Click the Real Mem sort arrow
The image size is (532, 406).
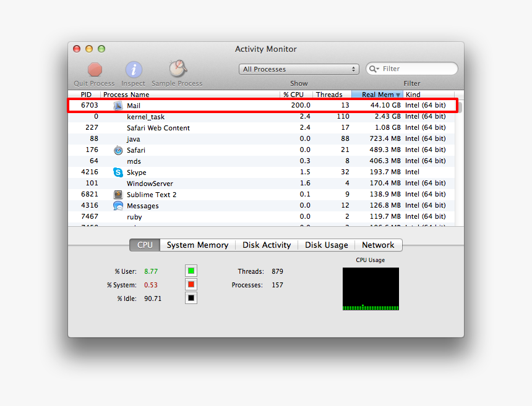tap(398, 95)
